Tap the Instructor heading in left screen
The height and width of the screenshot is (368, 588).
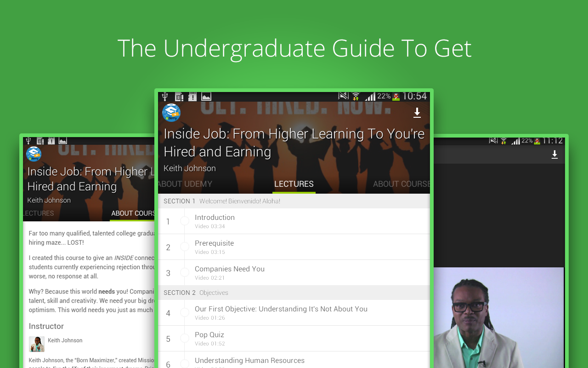46,326
